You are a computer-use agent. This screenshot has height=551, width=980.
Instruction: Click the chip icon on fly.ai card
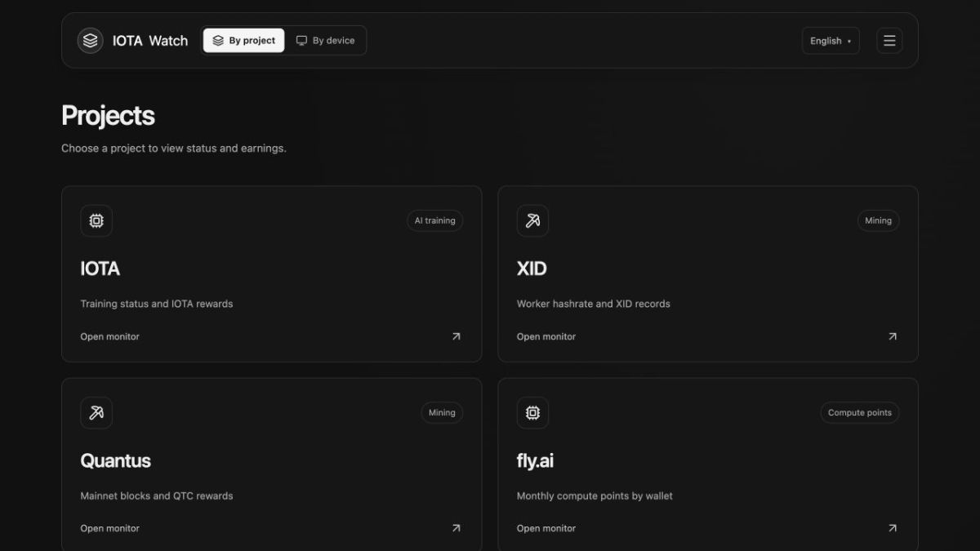pos(532,412)
